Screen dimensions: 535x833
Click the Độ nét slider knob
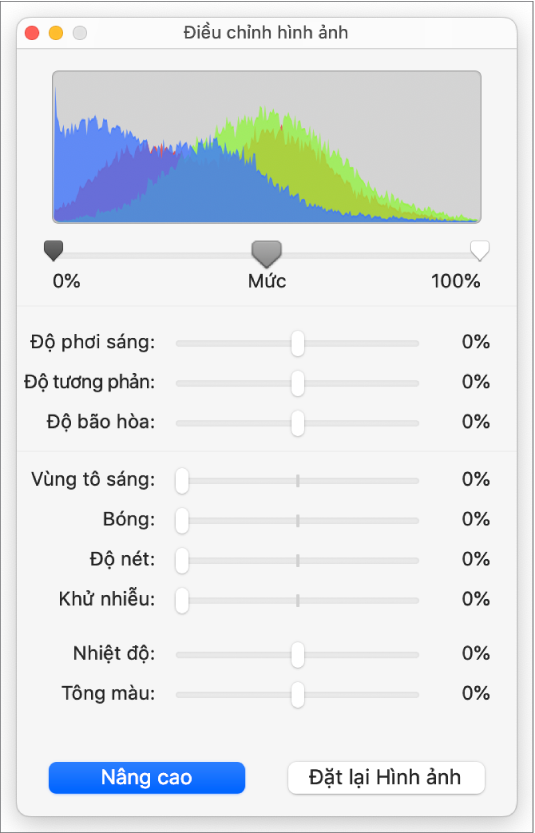click(182, 560)
